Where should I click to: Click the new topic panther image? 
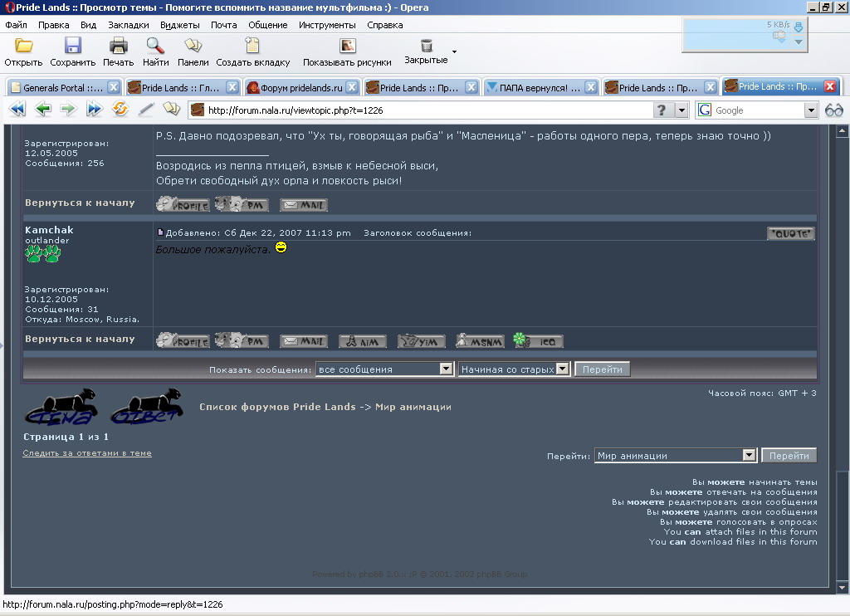(x=60, y=408)
